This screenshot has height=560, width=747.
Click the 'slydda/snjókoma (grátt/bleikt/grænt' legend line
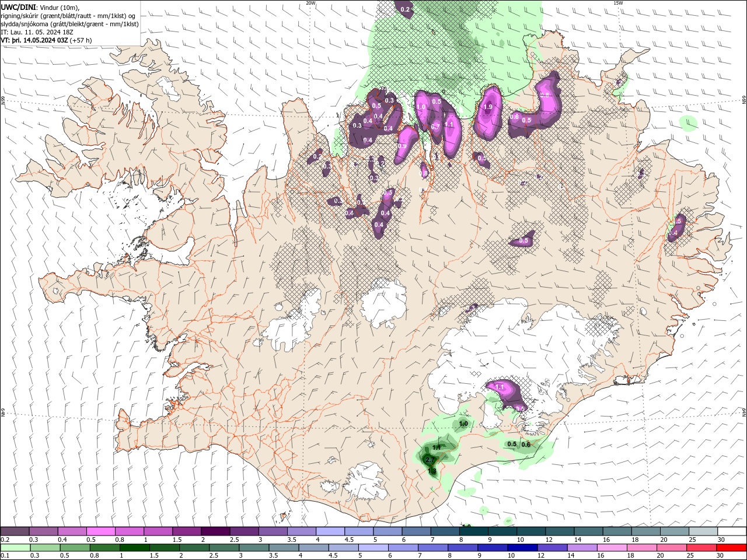click(x=70, y=24)
